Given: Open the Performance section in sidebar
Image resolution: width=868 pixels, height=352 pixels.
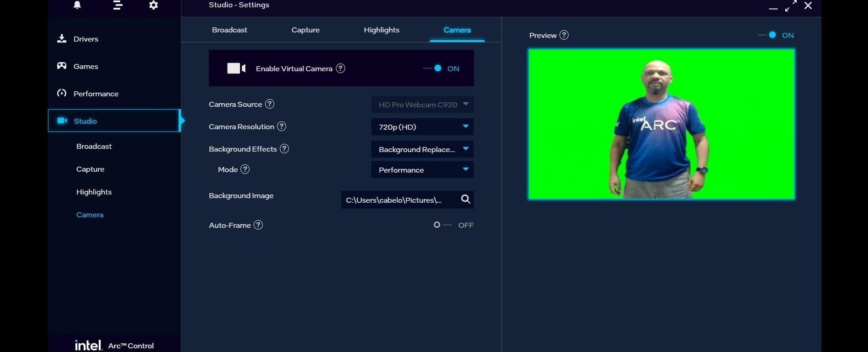Looking at the screenshot, I should (x=96, y=94).
